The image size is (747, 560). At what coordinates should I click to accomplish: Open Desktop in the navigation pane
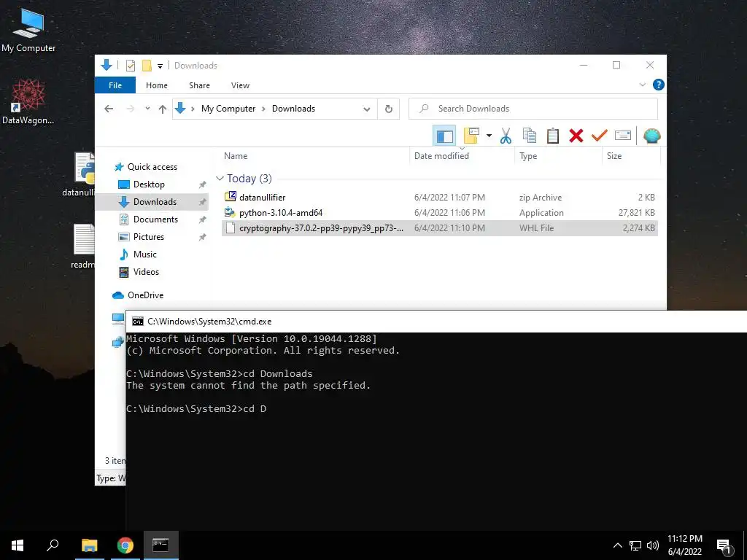click(149, 184)
